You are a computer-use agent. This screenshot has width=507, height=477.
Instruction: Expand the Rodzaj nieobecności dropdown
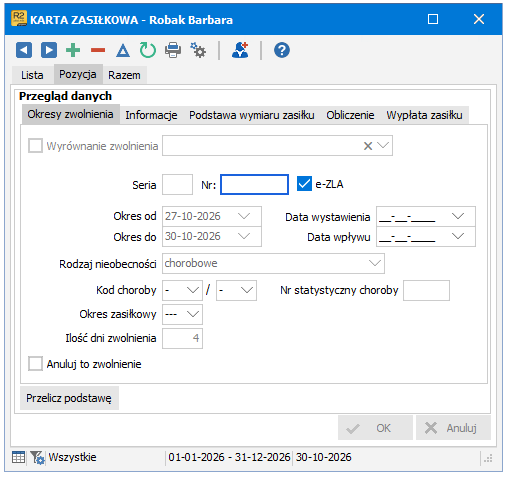point(375,263)
